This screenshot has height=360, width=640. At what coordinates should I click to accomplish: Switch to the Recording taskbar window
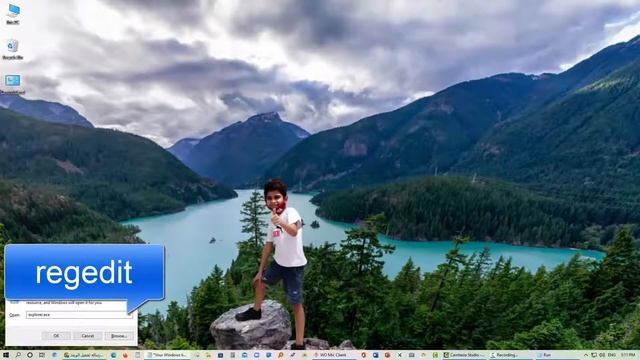(x=511, y=355)
